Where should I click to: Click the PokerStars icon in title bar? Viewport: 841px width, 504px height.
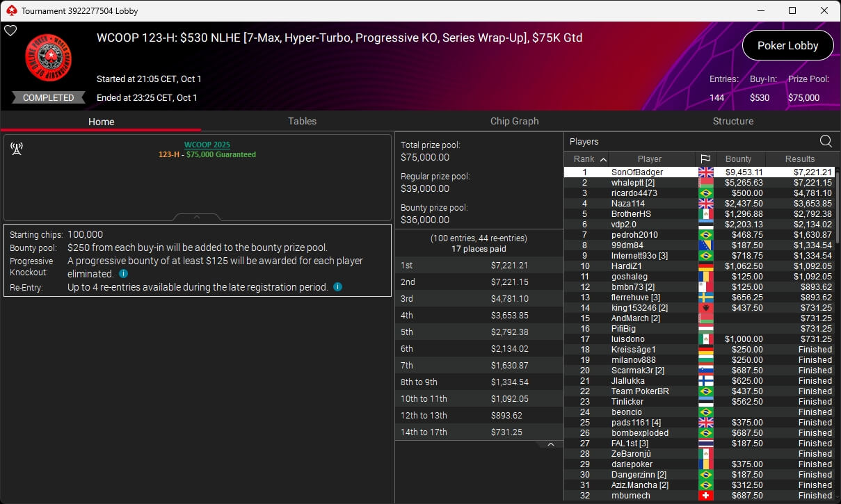click(10, 10)
